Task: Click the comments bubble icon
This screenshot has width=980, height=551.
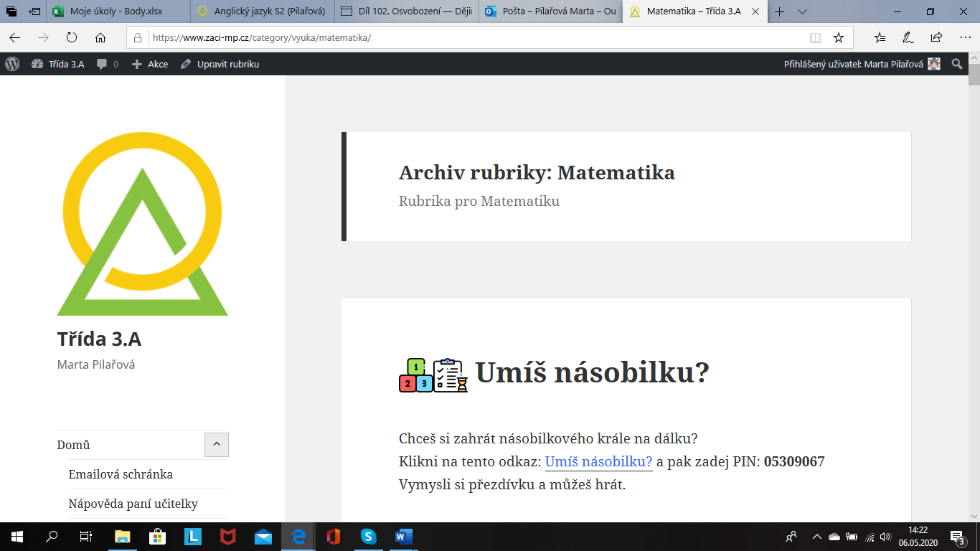Action: [103, 64]
